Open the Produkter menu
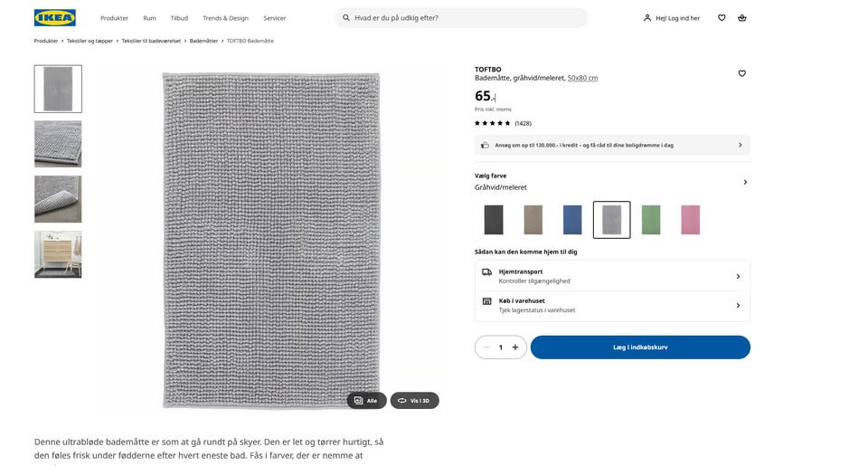The width and height of the screenshot is (868, 466). pos(114,18)
